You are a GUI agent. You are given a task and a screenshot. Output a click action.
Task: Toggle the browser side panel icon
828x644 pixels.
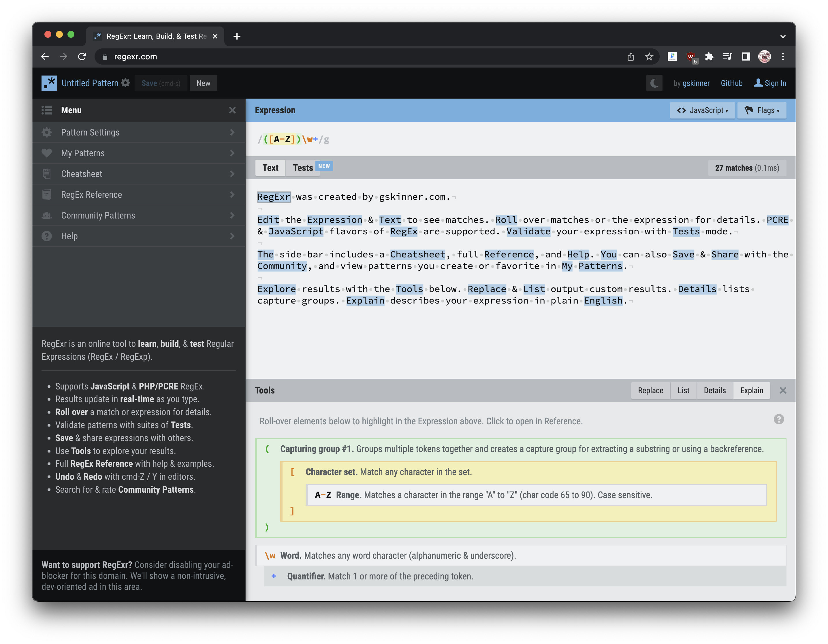point(746,57)
